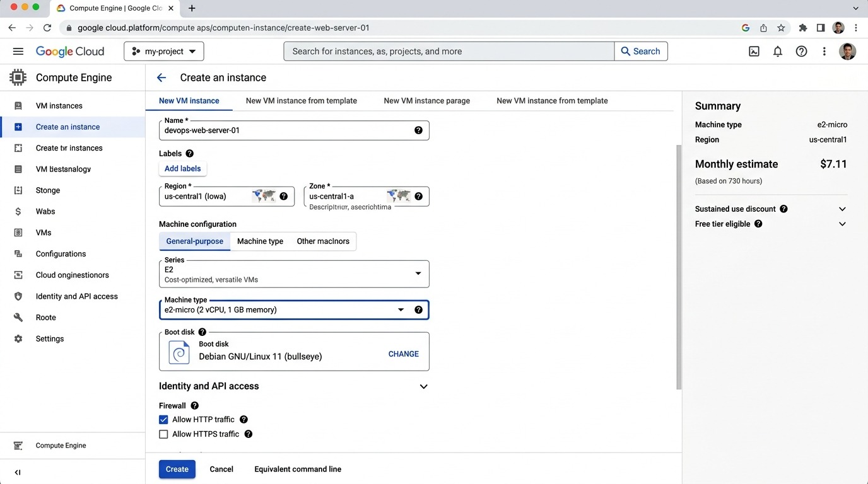Click the Cancel button
The width and height of the screenshot is (868, 484).
pyautogui.click(x=221, y=469)
